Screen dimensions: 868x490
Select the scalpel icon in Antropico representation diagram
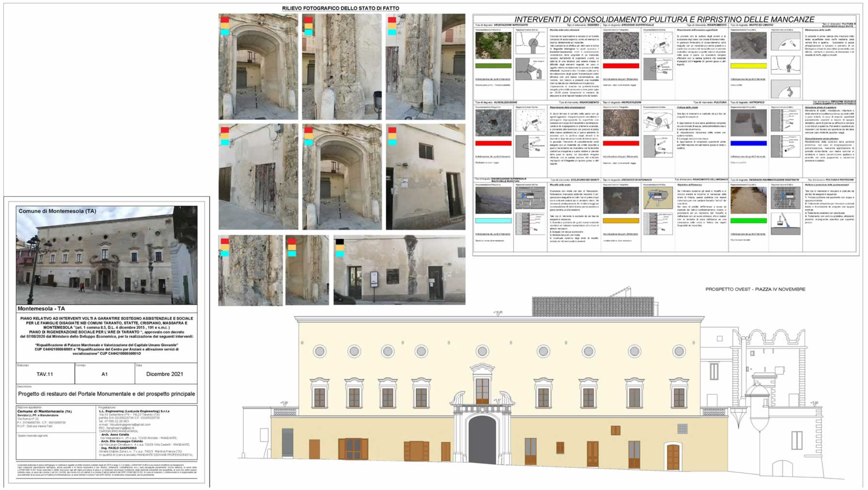(788, 126)
